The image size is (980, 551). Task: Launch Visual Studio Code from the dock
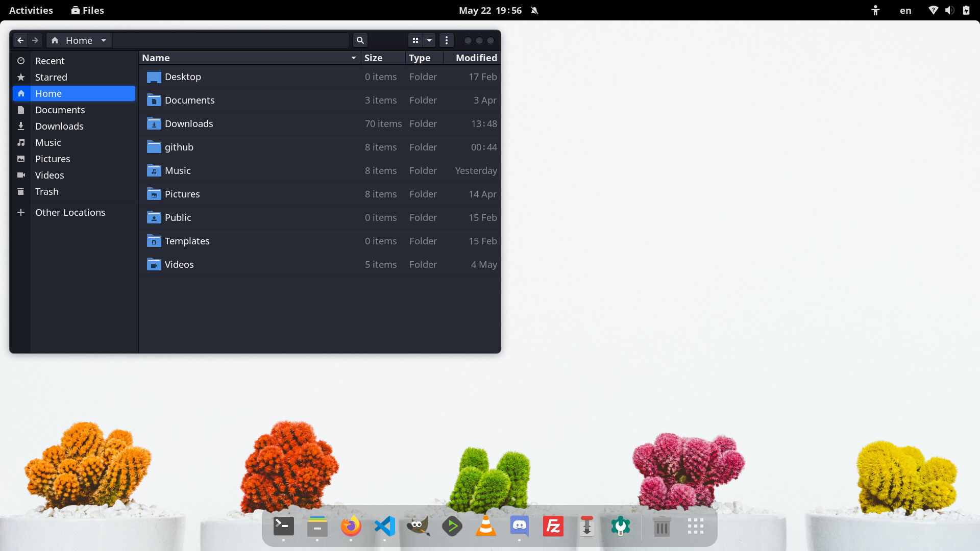[384, 526]
